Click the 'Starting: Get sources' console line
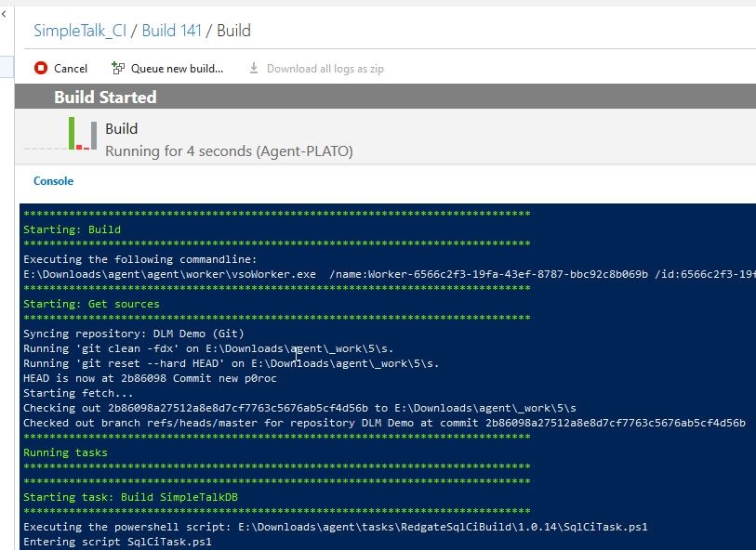 pos(91,304)
